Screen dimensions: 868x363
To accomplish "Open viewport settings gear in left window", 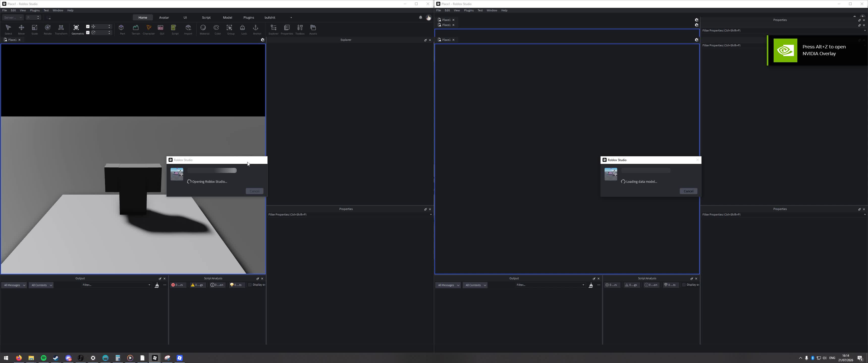I will click(x=262, y=40).
